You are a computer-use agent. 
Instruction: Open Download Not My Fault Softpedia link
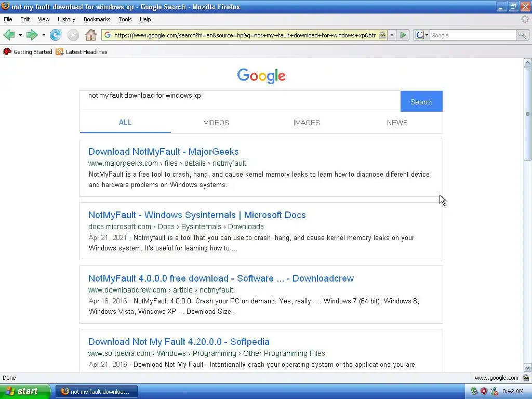point(179,342)
